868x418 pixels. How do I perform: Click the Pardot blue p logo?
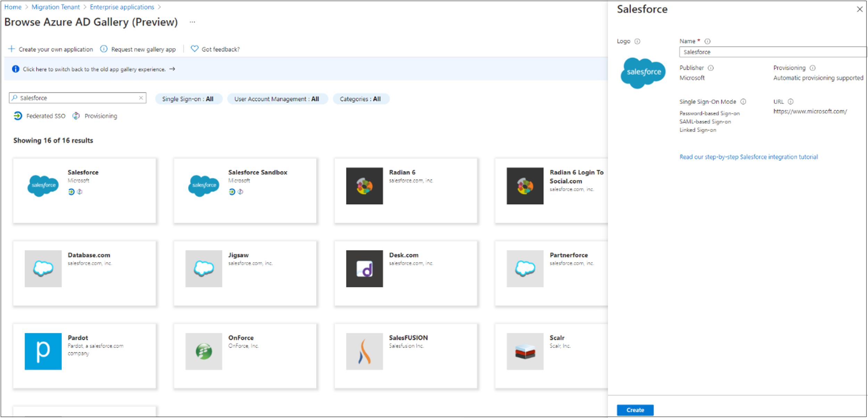(x=43, y=351)
